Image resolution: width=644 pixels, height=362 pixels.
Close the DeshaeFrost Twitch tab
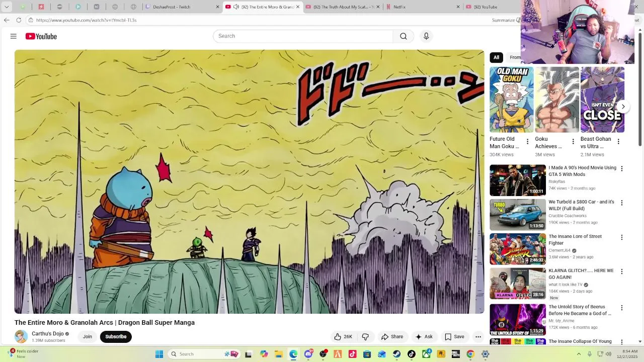coord(218,7)
